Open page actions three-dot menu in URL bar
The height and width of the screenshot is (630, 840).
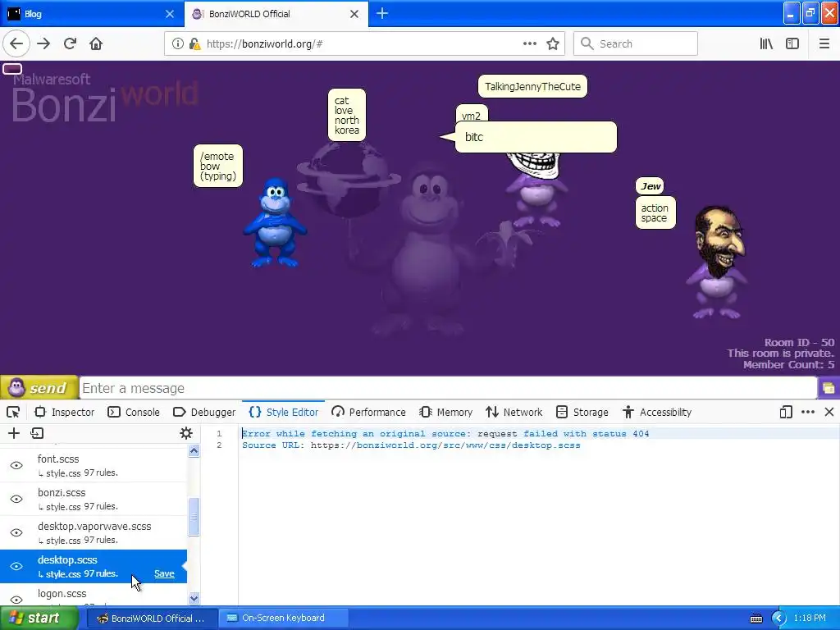tap(530, 44)
